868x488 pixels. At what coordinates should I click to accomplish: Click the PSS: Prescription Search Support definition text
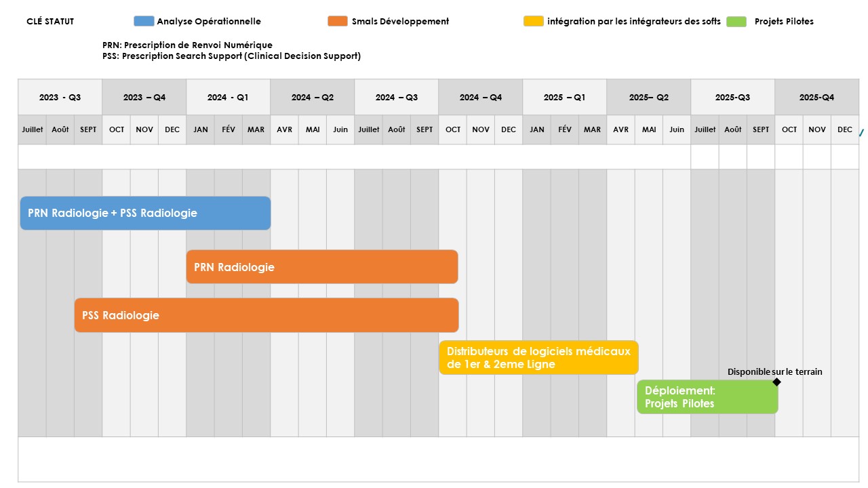click(231, 56)
